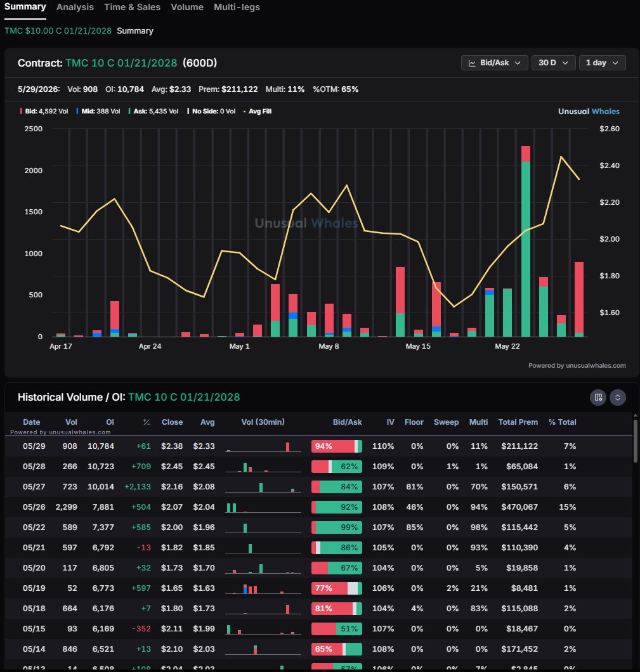Click the table's vertical scrollbar thumb
Screen dimensions: 640x672
[x=636, y=441]
